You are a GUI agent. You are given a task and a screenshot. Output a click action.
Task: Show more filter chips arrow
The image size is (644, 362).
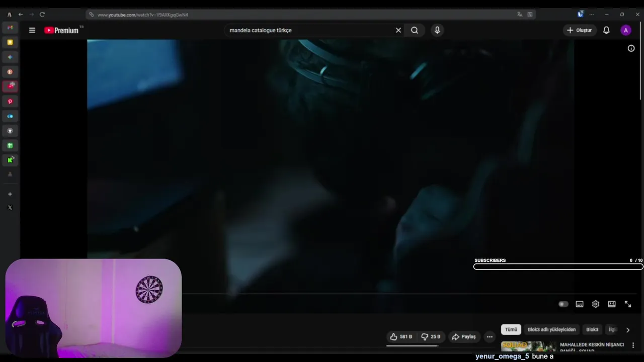627,330
